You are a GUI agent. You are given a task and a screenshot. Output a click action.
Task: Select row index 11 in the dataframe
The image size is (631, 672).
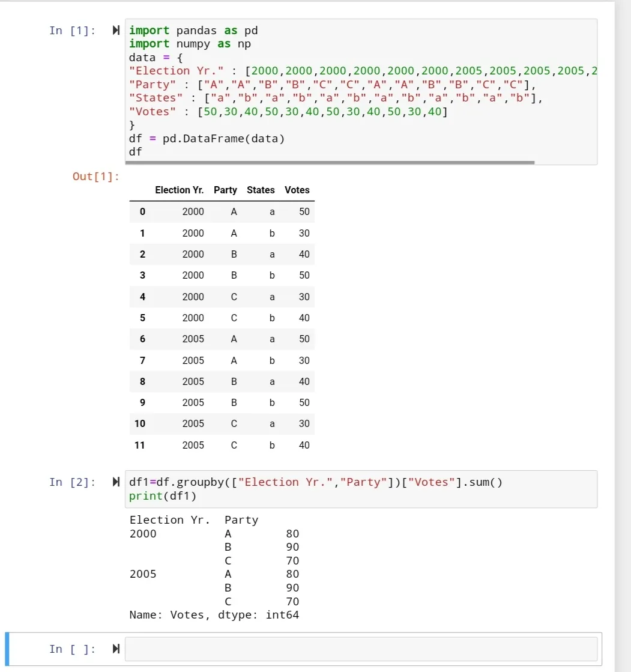click(x=140, y=445)
